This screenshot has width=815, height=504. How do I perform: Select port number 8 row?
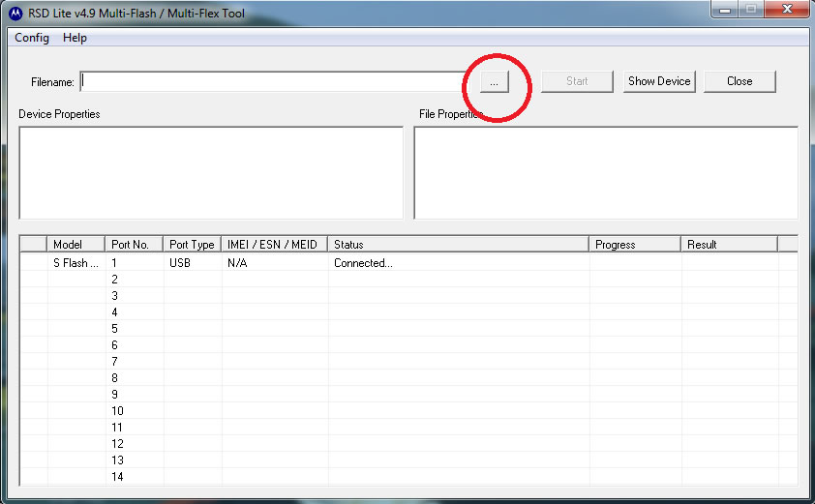click(408, 378)
